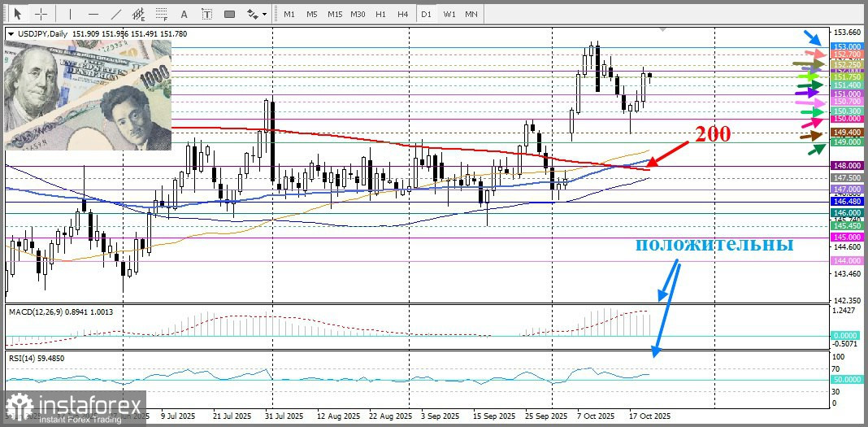The width and height of the screenshot is (868, 427).
Task: Select the 147.000 price level tag
Action: point(846,190)
